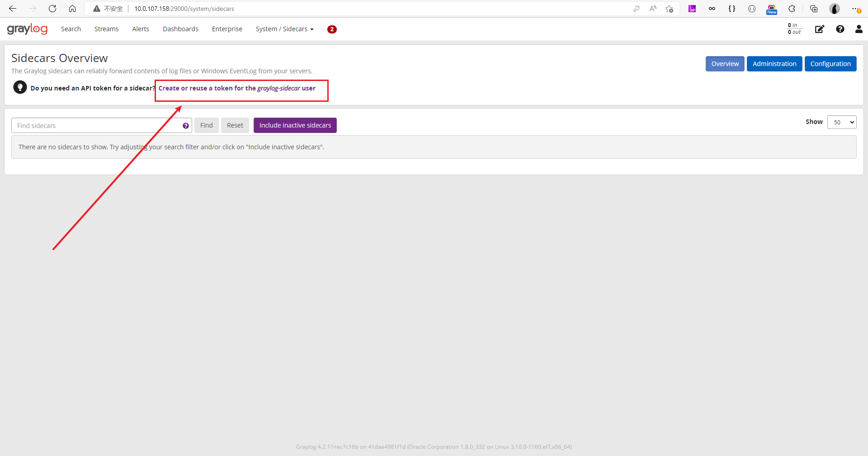
Task: Open the purple extension icon in toolbar
Action: 692,9
